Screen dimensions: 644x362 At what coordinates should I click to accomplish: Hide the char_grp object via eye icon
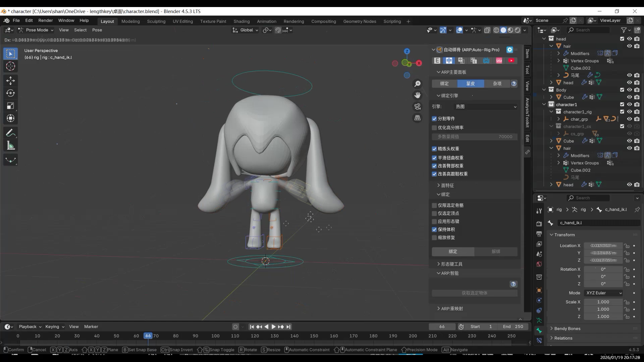pos(629,119)
